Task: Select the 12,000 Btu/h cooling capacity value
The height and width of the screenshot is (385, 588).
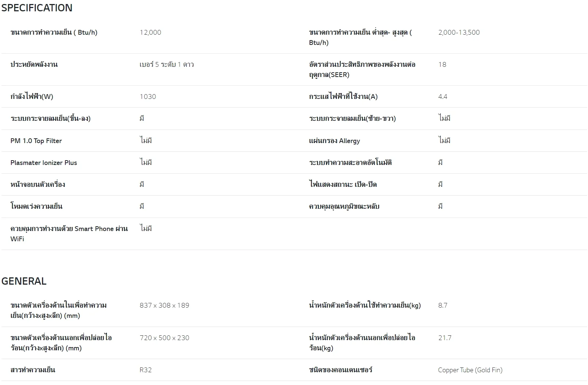Action: coord(150,32)
